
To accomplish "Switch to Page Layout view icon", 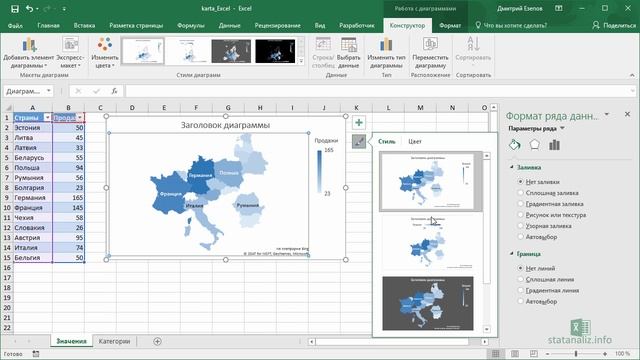I will [515, 353].
